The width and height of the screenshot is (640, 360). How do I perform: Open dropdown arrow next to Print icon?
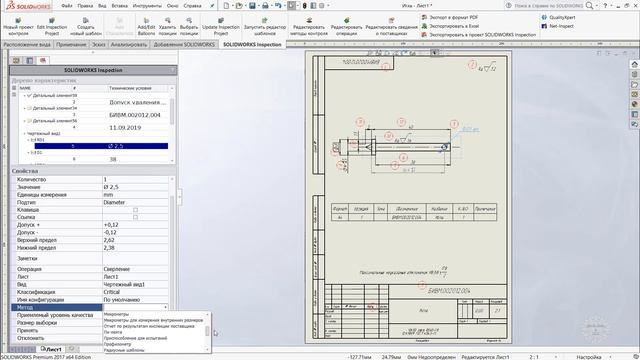[x=271, y=6]
